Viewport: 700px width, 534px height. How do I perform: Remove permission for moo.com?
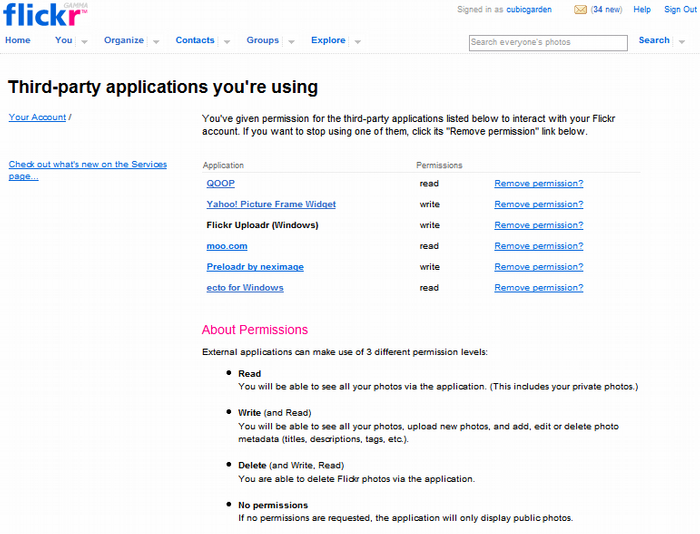538,246
